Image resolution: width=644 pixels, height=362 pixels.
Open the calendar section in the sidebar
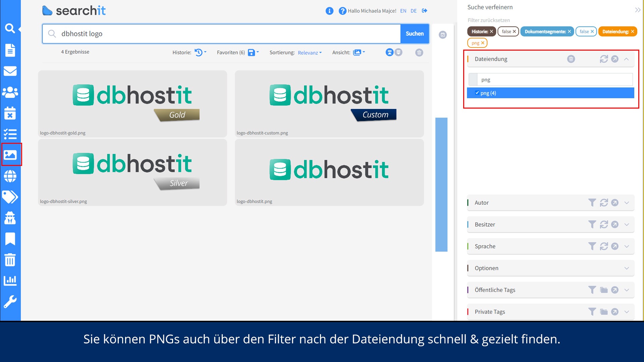pyautogui.click(x=10, y=113)
